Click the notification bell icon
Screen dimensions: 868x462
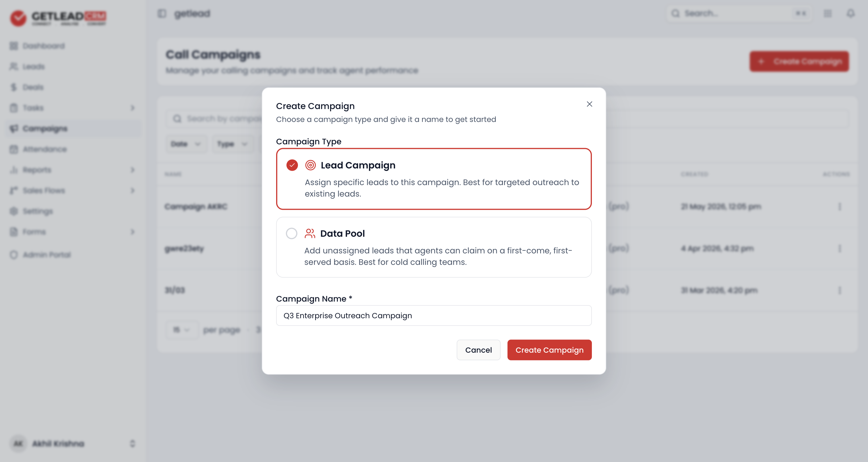(x=850, y=13)
